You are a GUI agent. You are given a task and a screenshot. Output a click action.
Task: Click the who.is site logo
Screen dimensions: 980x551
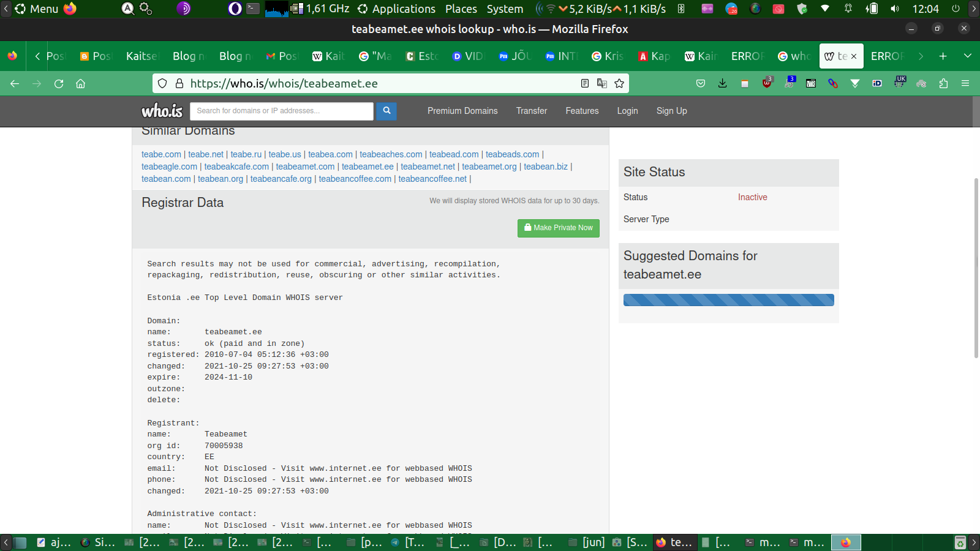[x=162, y=111]
